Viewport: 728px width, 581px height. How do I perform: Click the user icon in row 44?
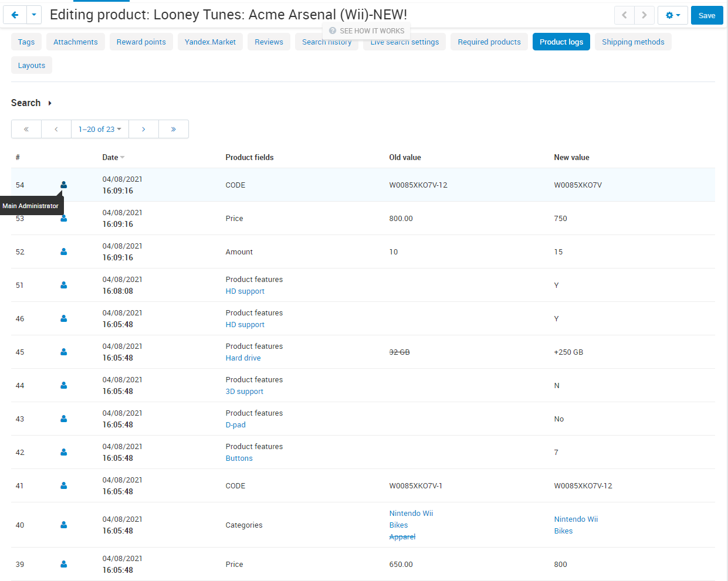tap(63, 385)
